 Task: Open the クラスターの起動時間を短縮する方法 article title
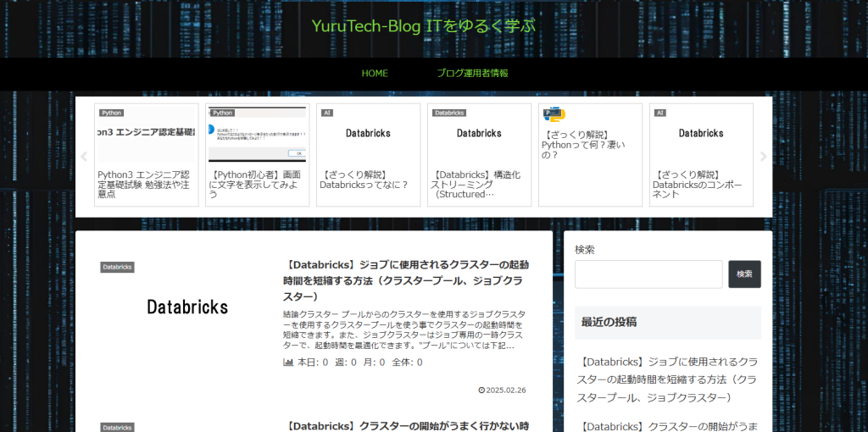[407, 280]
